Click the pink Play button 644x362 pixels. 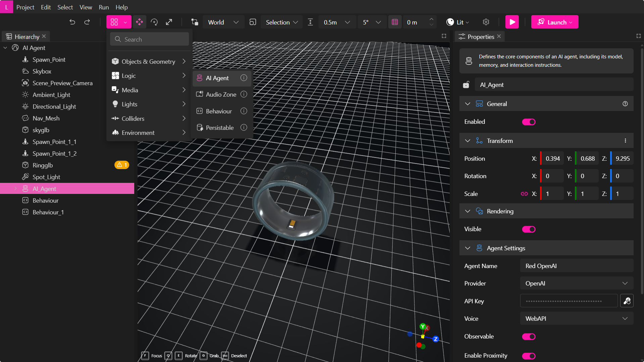pyautogui.click(x=512, y=22)
